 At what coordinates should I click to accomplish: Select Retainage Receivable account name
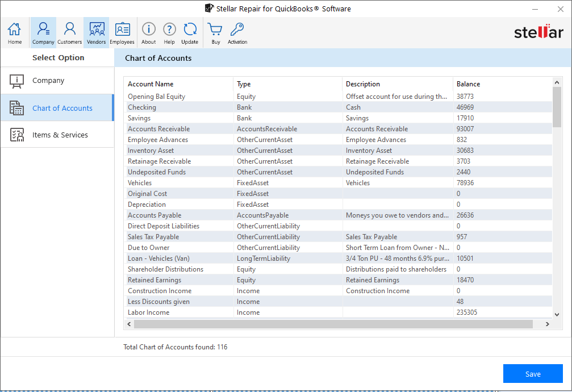point(160,161)
